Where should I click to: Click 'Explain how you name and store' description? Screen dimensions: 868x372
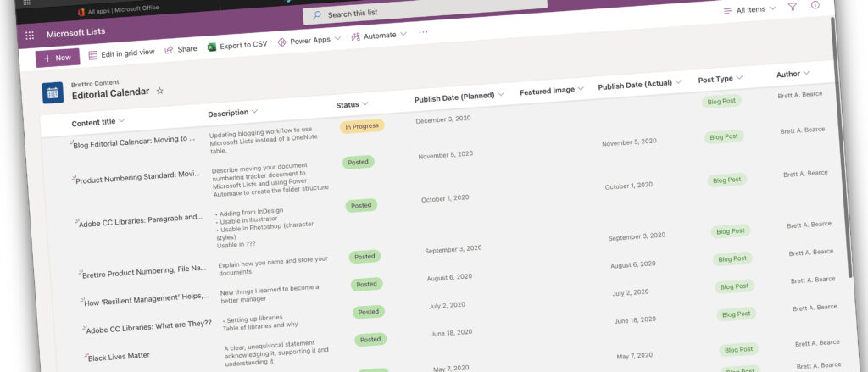tap(273, 265)
